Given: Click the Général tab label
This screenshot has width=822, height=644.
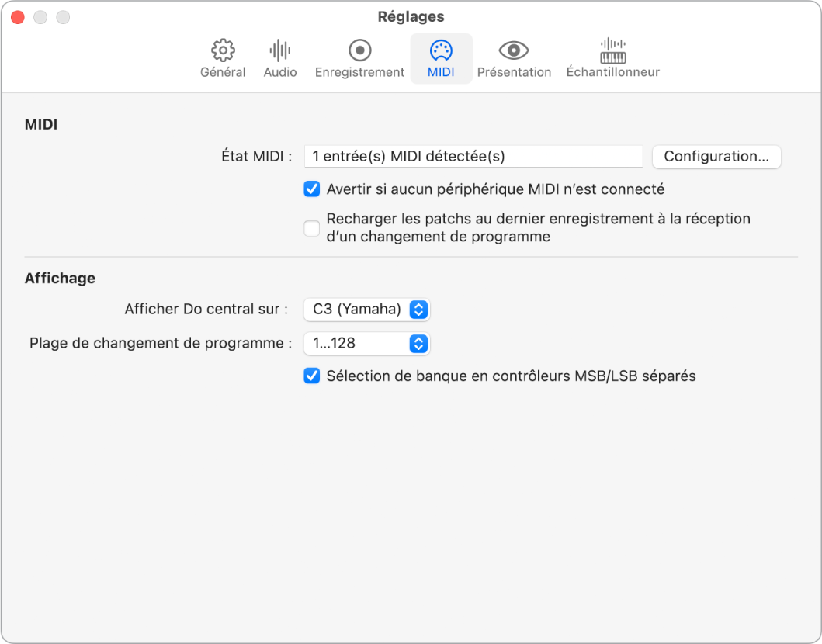Looking at the screenshot, I should pyautogui.click(x=223, y=72).
